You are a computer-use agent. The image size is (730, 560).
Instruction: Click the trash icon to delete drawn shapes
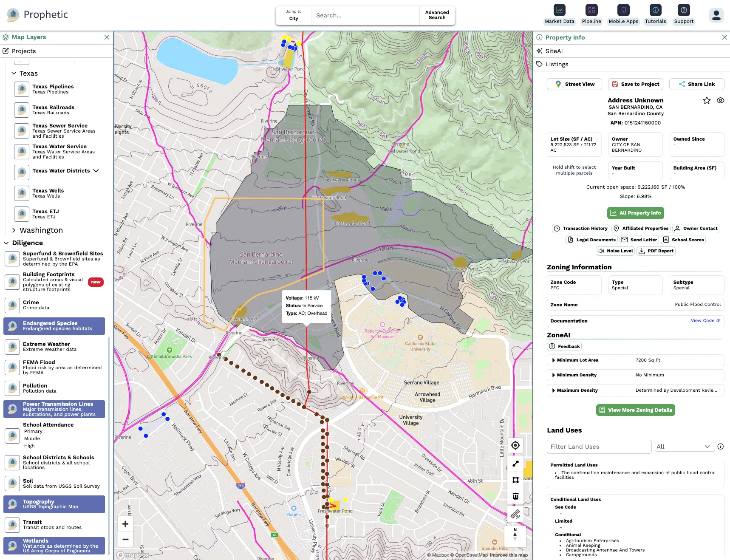tap(515, 496)
